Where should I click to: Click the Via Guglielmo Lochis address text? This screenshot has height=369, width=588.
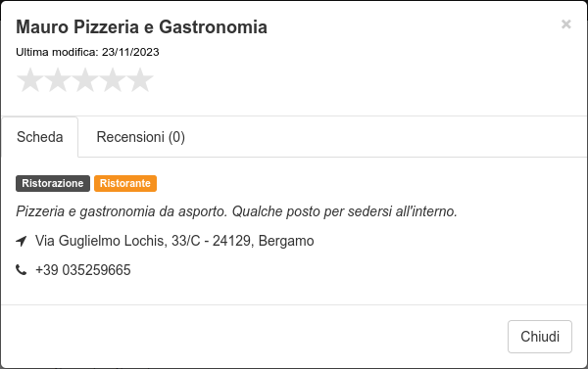point(174,241)
